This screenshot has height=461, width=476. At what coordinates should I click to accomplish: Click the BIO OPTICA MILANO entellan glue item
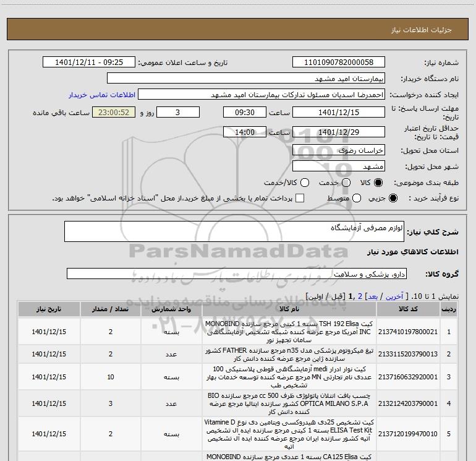(289, 403)
